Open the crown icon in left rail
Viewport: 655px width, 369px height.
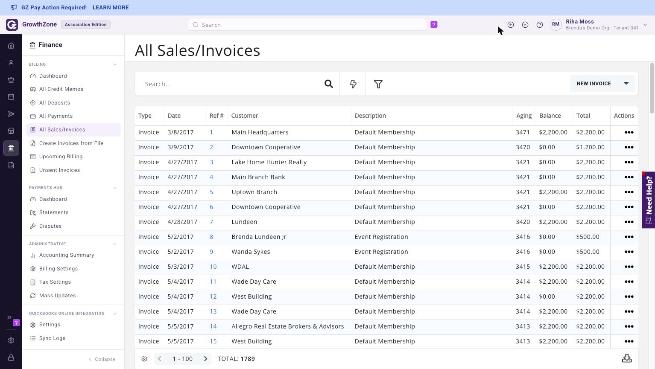tap(11, 80)
